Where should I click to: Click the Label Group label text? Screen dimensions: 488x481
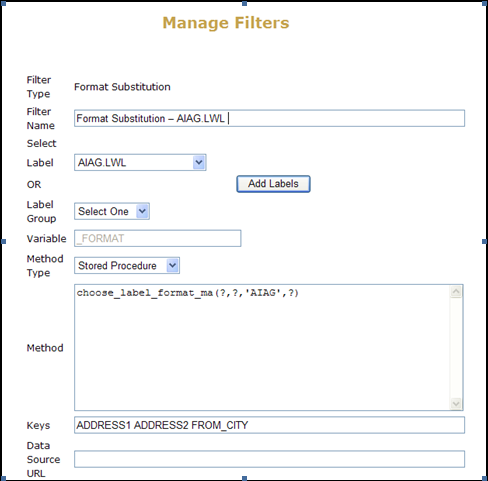41,211
